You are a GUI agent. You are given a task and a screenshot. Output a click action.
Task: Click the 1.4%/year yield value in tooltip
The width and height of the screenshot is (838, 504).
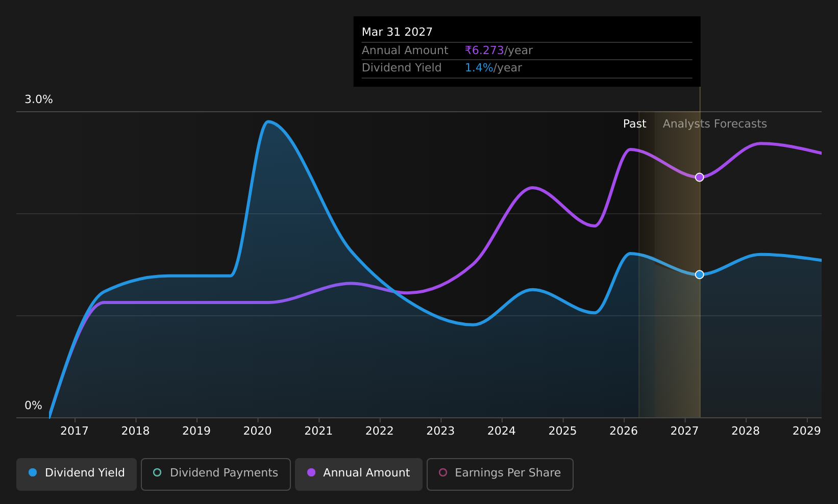493,68
